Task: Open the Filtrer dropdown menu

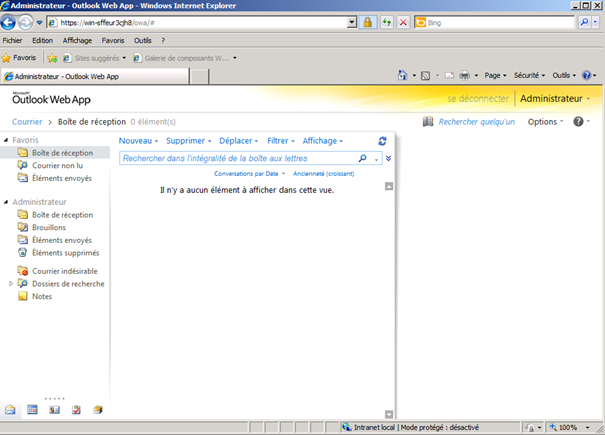Action: point(281,141)
